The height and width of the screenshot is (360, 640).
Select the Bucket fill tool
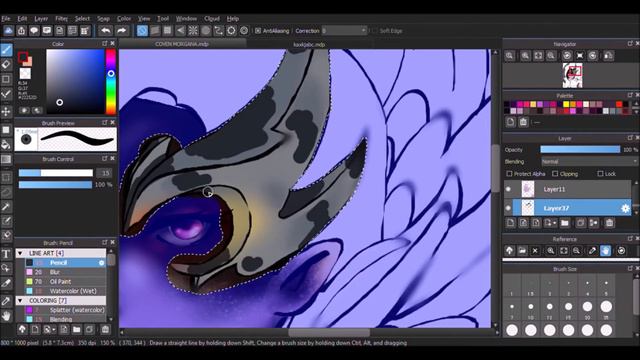[6, 144]
